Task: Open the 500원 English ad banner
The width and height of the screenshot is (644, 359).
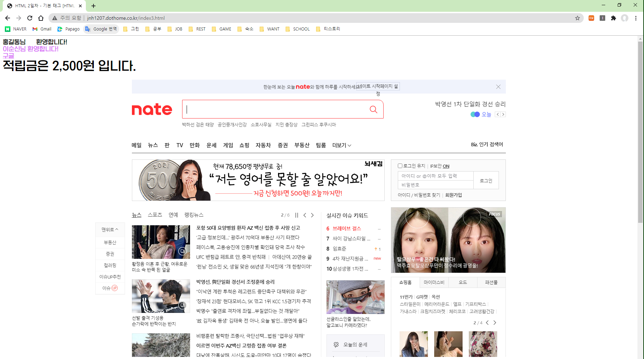Action: (x=258, y=180)
